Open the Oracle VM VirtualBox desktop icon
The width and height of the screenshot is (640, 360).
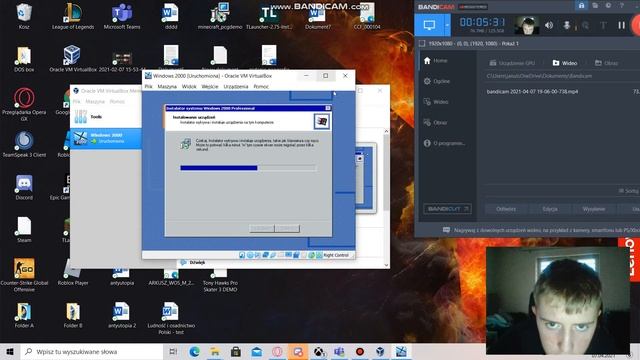pyautogui.click(x=73, y=59)
